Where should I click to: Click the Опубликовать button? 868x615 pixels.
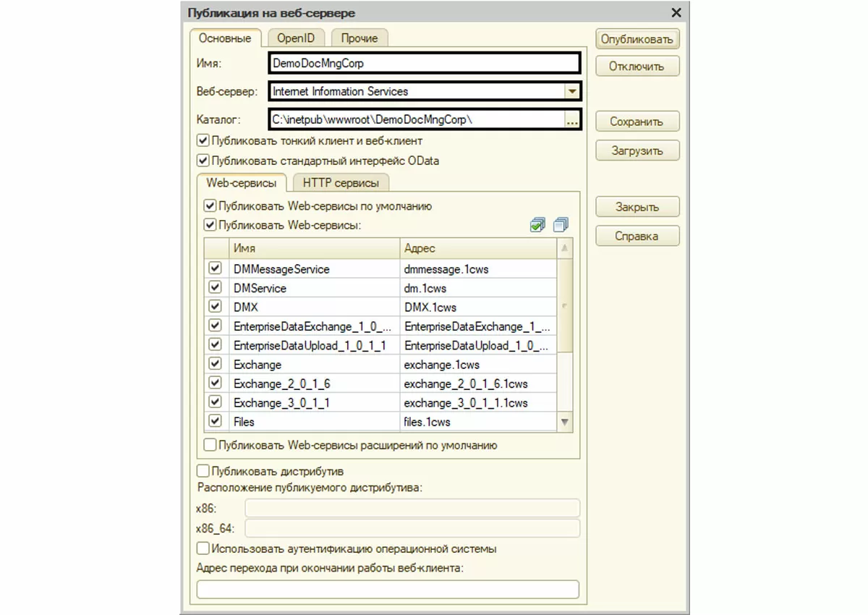637,39
